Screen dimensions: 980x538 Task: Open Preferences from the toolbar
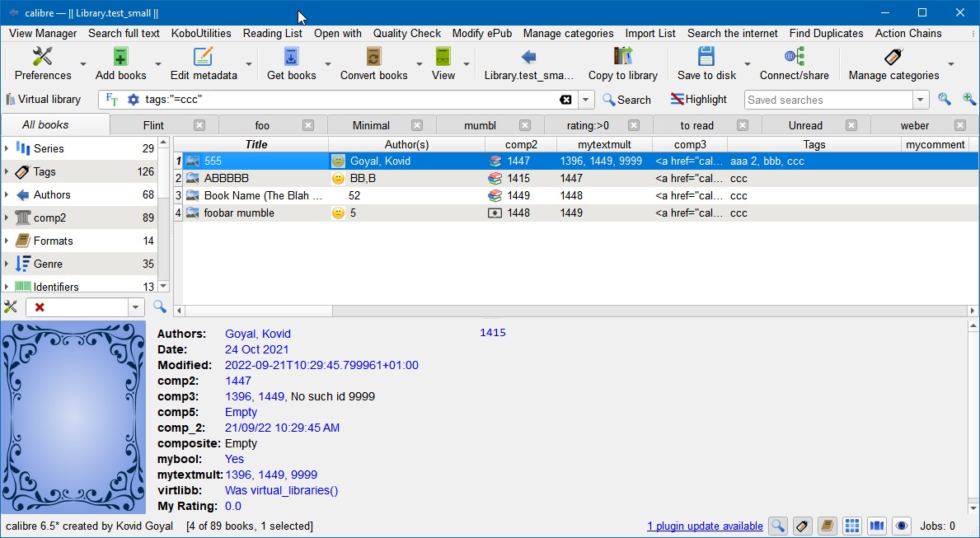click(x=43, y=63)
